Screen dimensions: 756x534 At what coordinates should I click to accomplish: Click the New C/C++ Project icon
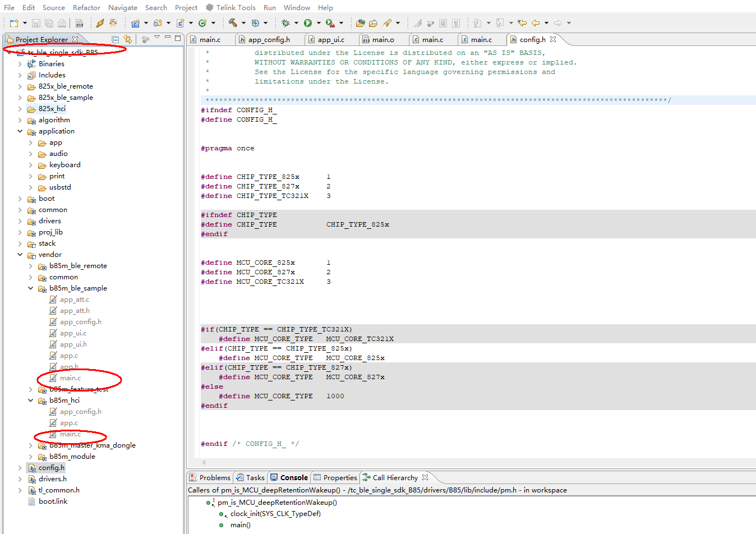(135, 23)
